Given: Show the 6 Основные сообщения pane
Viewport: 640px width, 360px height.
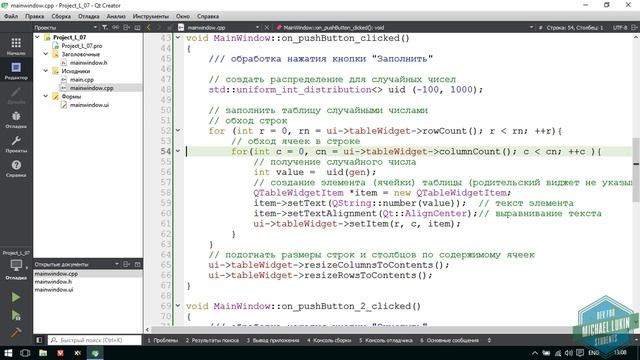Looking at the screenshot, I should point(449,340).
